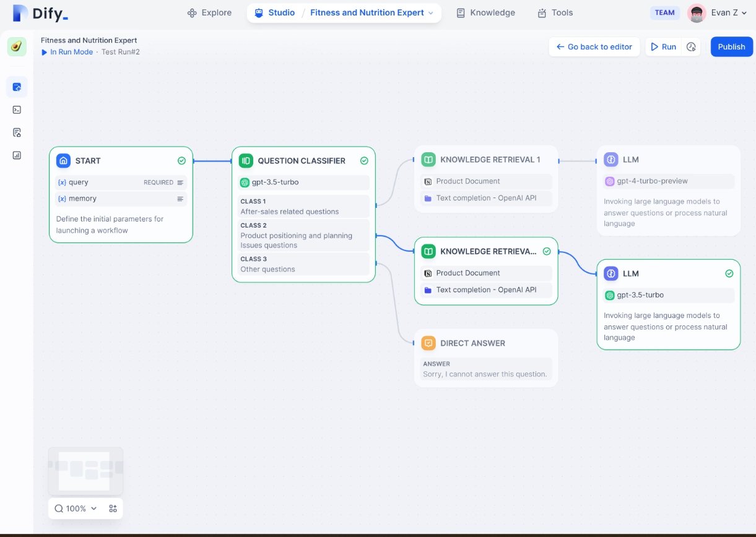The height and width of the screenshot is (537, 756).
Task: Click green checkmark on the START node
Action: (x=181, y=161)
